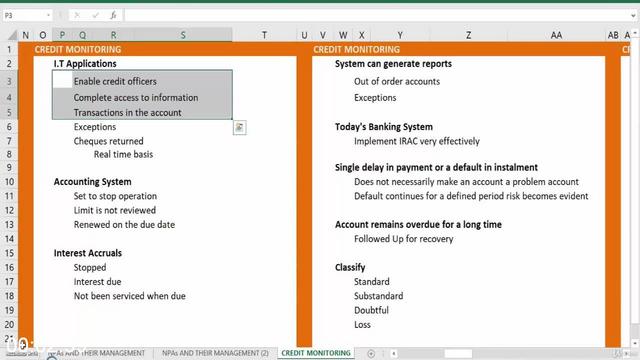Select row 20 header
Image resolution: width=640 pixels, height=360 pixels.
pos(9,325)
